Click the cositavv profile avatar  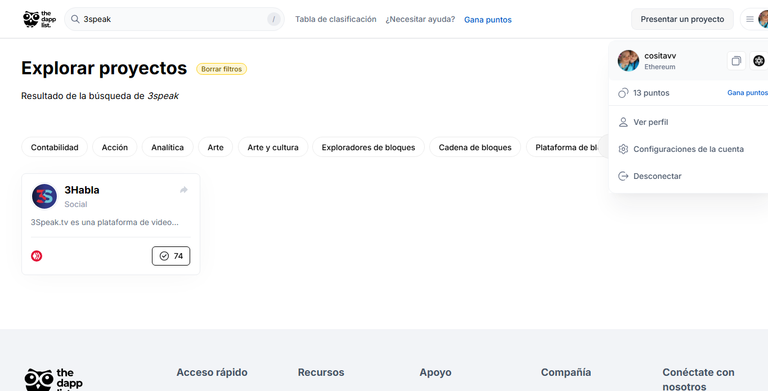coord(628,61)
